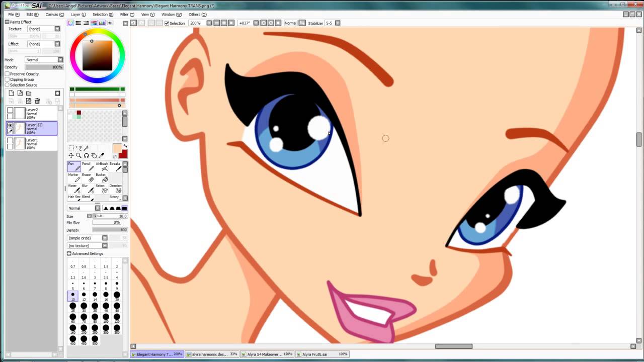Toggle the swatches panel button
This screenshot has width=644, height=362.
tap(102, 23)
